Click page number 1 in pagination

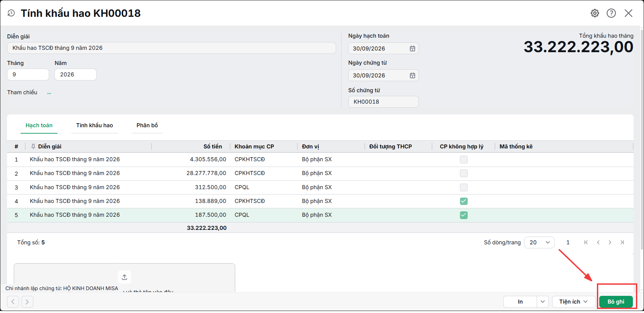point(568,242)
